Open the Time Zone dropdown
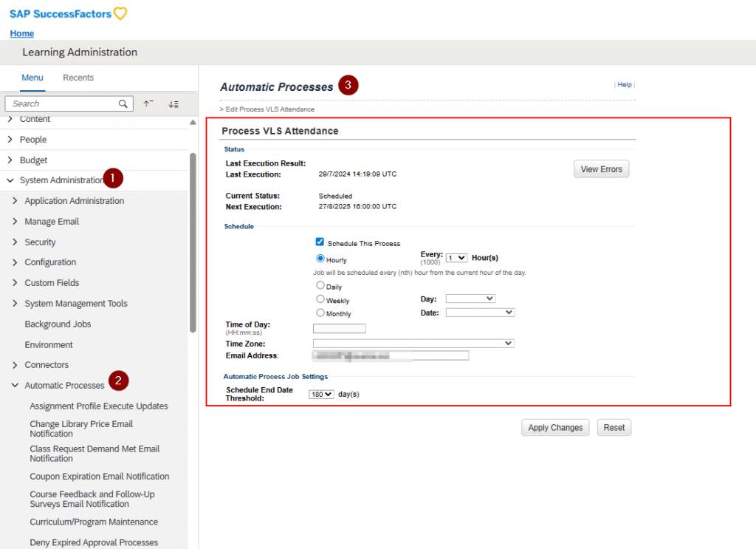Image resolution: width=756 pixels, height=549 pixels. [x=413, y=344]
